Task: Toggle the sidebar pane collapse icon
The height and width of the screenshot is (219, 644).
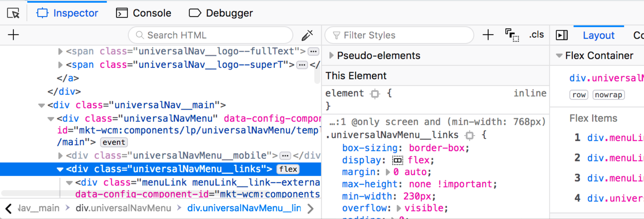Action: 562,35
